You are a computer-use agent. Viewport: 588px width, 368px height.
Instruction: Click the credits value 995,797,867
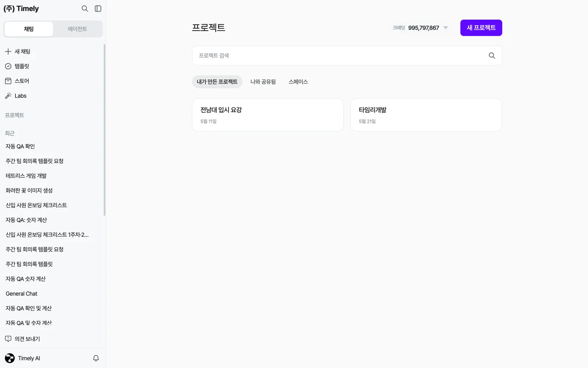coord(423,28)
